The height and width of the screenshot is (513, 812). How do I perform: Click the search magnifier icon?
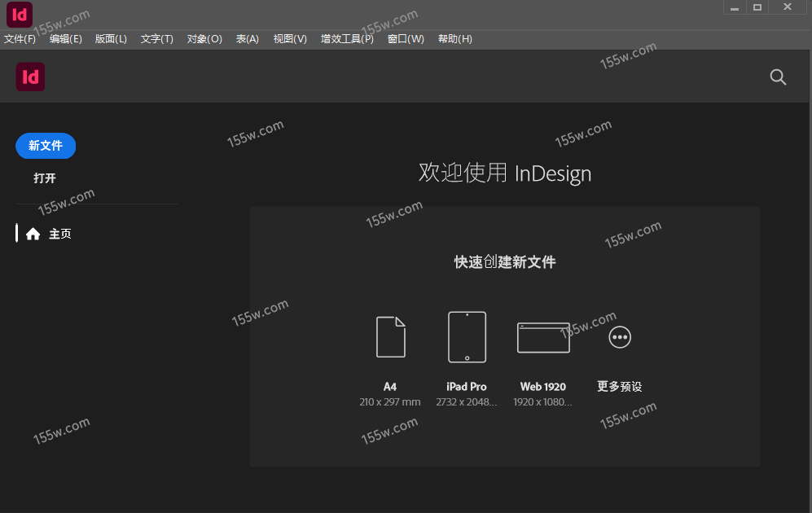[778, 77]
